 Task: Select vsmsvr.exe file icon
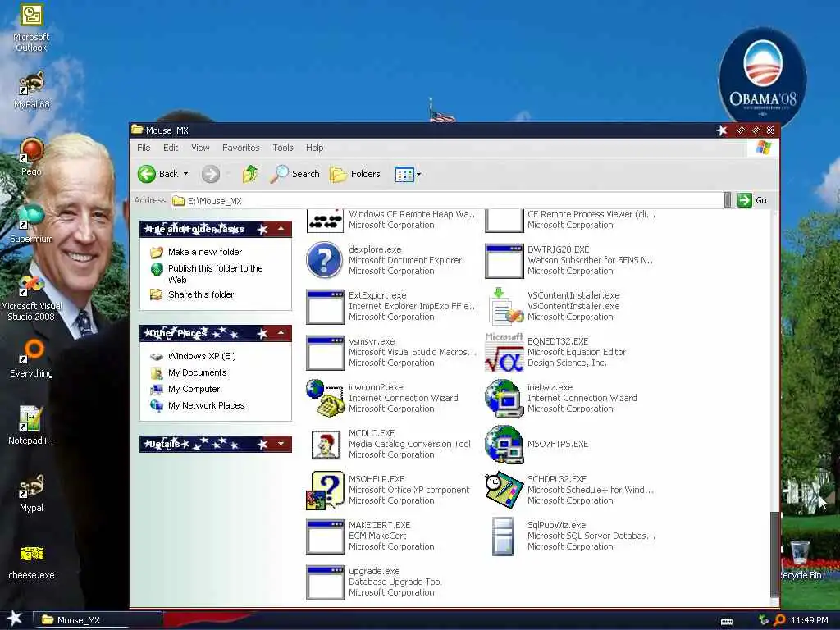click(325, 353)
